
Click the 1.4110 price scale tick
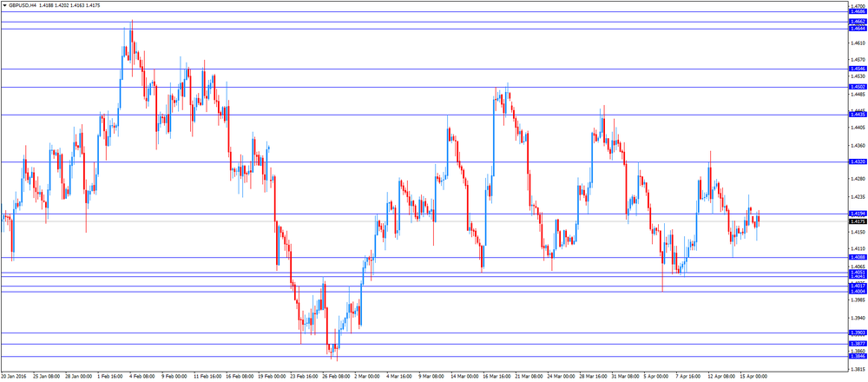(858, 248)
